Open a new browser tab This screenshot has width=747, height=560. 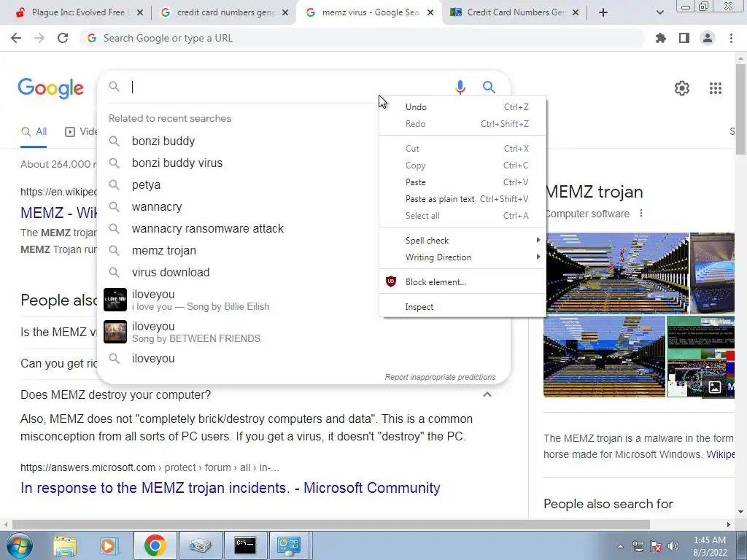[x=603, y=12]
